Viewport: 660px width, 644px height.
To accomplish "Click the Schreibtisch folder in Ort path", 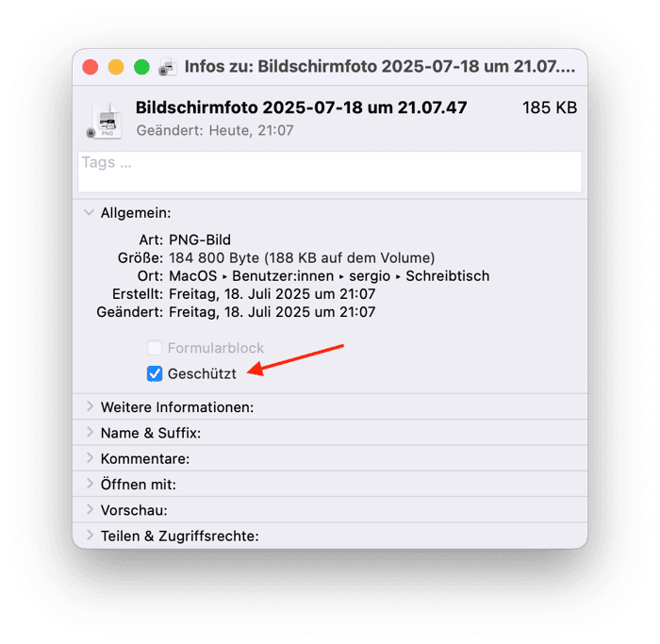I will [x=448, y=276].
